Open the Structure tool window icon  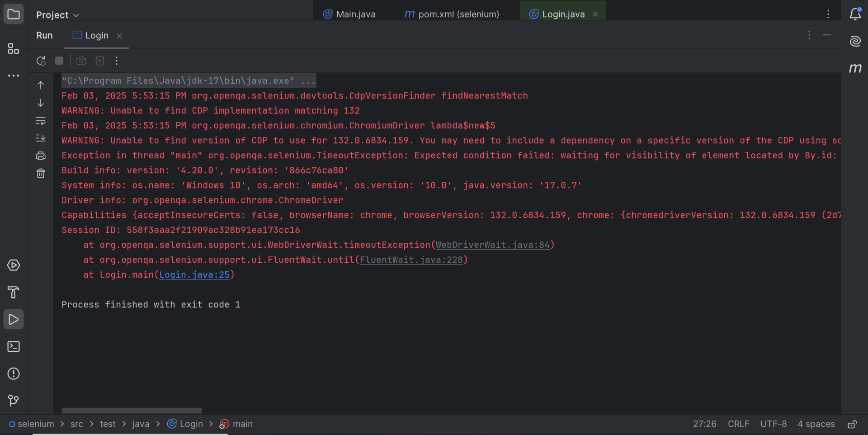click(14, 48)
